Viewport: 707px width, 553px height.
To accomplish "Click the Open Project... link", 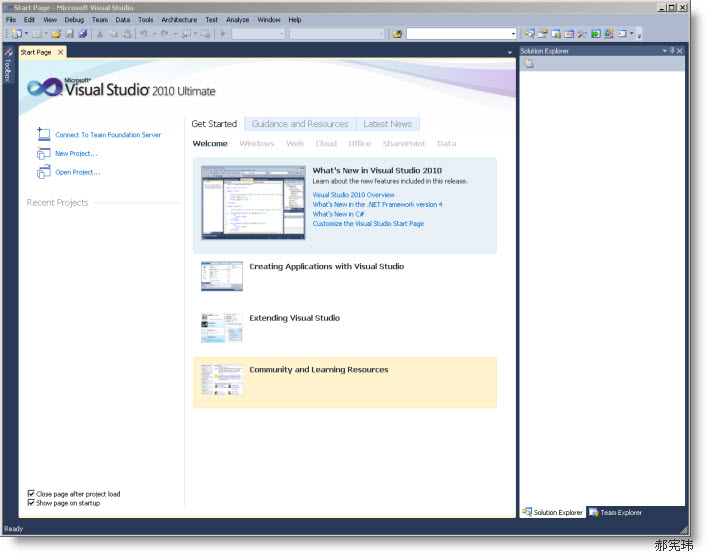I will tap(78, 172).
